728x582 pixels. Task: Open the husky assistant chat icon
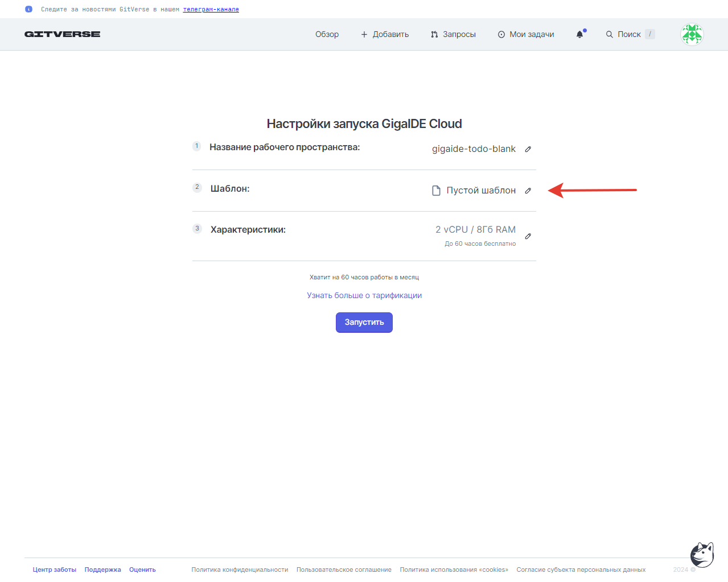(x=702, y=555)
